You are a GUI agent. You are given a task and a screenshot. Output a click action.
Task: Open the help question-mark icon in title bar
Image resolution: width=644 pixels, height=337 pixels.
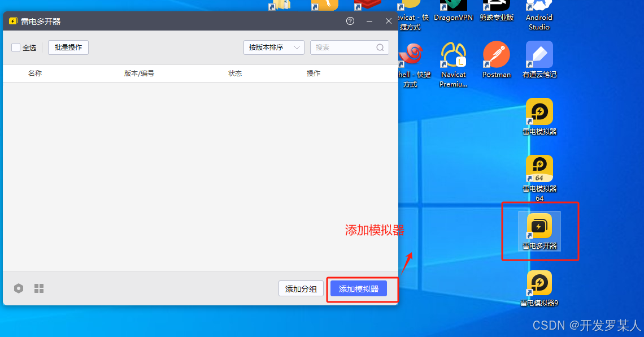350,21
